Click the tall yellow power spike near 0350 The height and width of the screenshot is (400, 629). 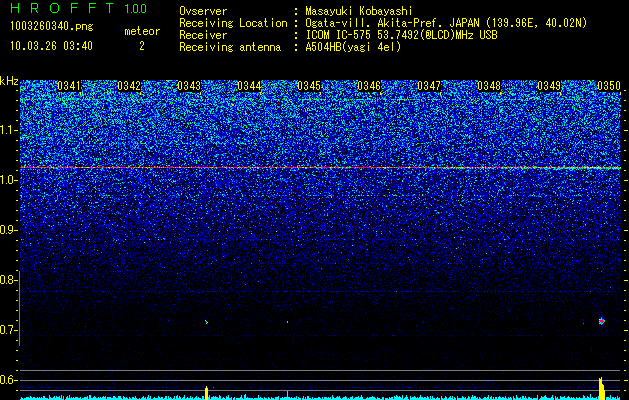click(x=601, y=388)
